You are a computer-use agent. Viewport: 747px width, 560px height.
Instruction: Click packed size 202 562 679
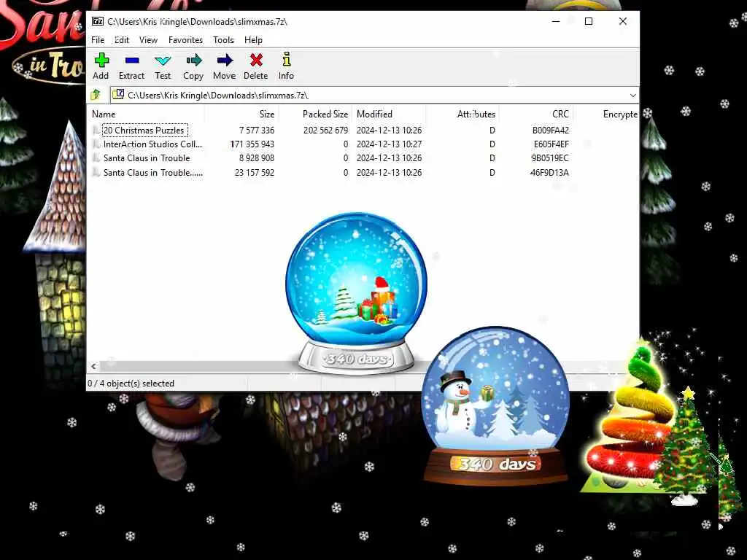(326, 130)
